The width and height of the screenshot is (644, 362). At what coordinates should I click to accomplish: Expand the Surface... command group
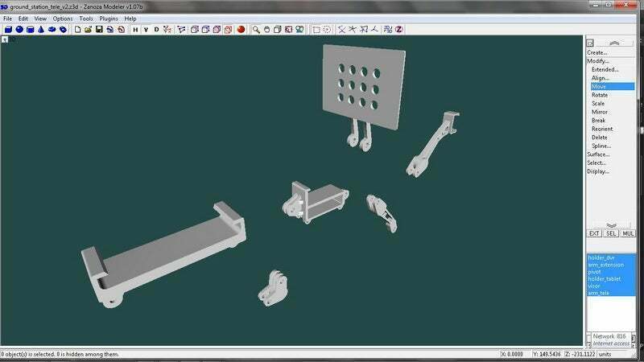coord(598,154)
